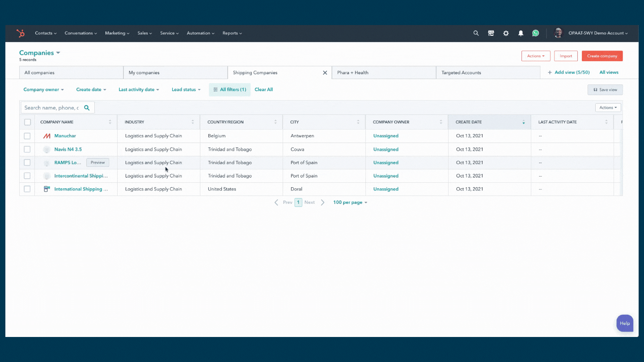Click the Create company button

[602, 56]
